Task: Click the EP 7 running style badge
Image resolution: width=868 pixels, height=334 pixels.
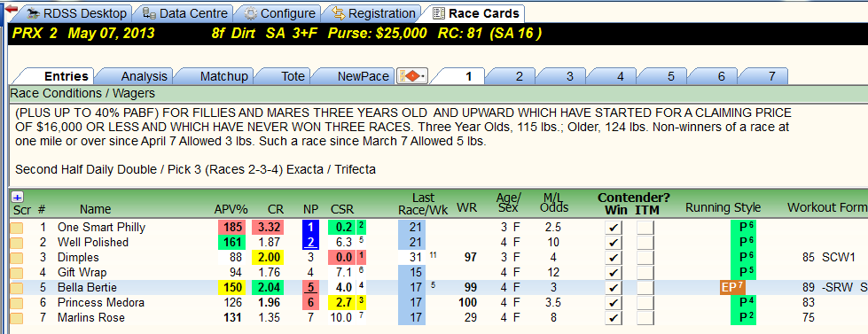Action: coord(732,288)
